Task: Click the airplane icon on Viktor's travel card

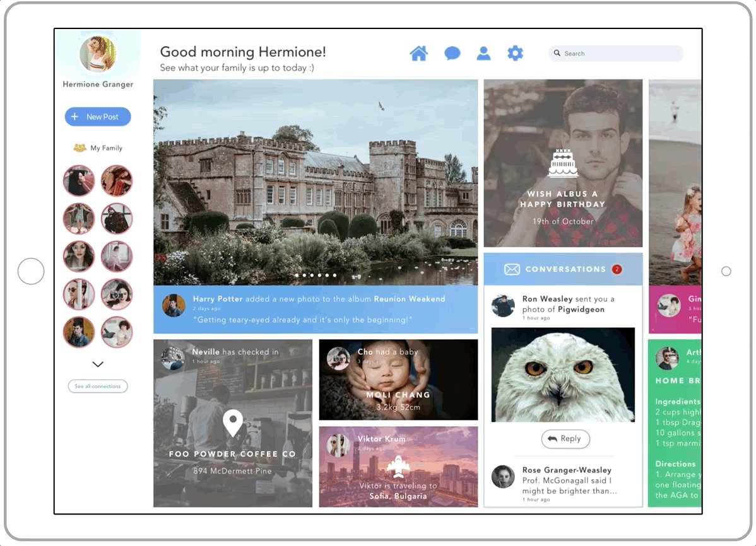Action: coord(398,467)
